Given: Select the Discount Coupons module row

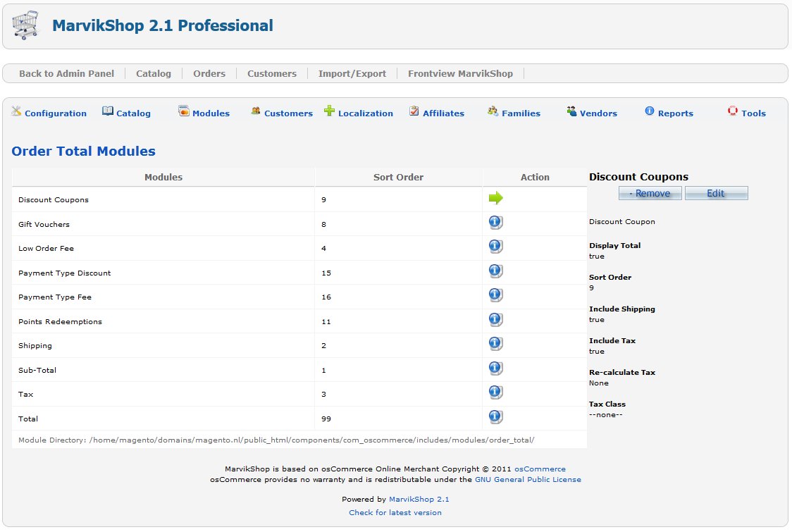Looking at the screenshot, I should coord(299,199).
